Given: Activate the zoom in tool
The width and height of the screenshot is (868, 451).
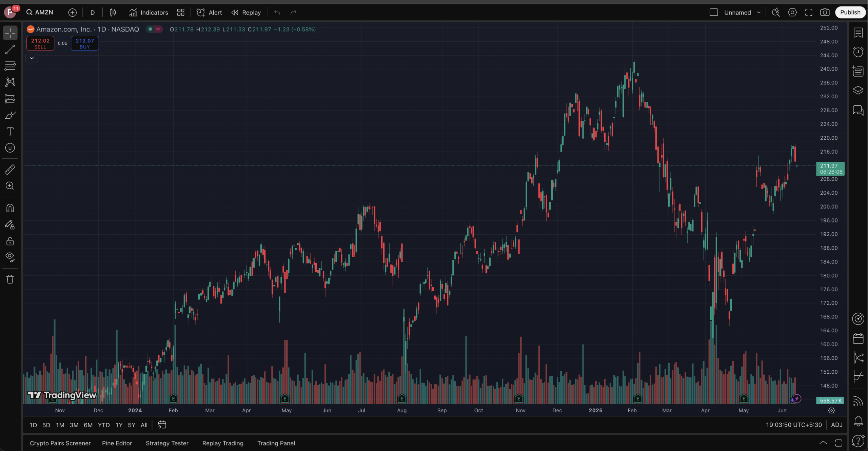Looking at the screenshot, I should [x=10, y=186].
